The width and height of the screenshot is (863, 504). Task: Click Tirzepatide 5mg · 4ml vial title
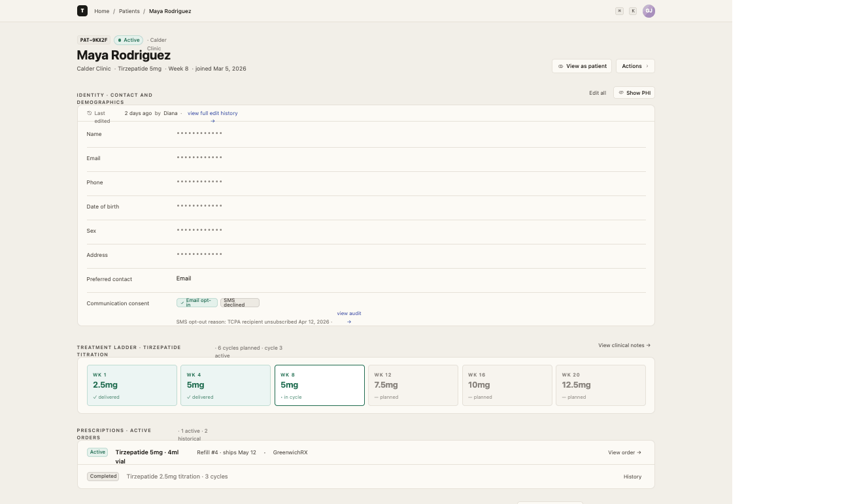pos(147,456)
